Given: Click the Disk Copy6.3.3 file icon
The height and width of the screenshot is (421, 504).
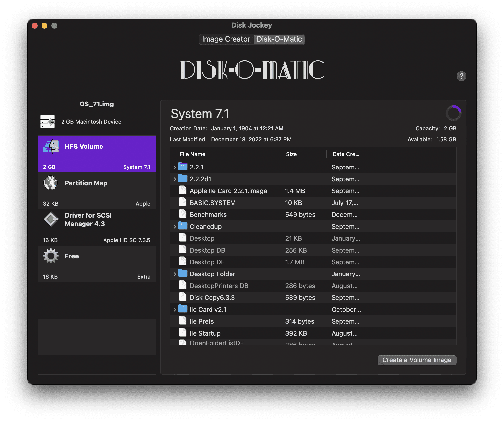Looking at the screenshot, I should (183, 297).
